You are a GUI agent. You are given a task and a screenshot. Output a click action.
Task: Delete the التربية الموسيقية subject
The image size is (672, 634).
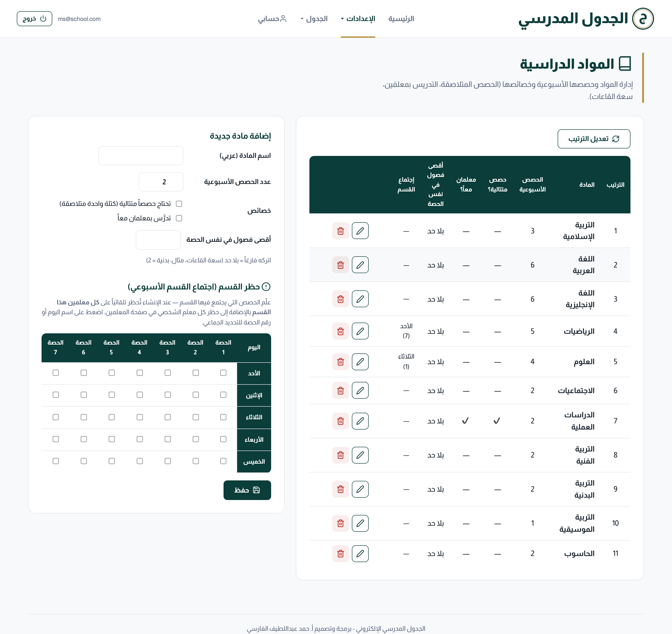coord(340,523)
